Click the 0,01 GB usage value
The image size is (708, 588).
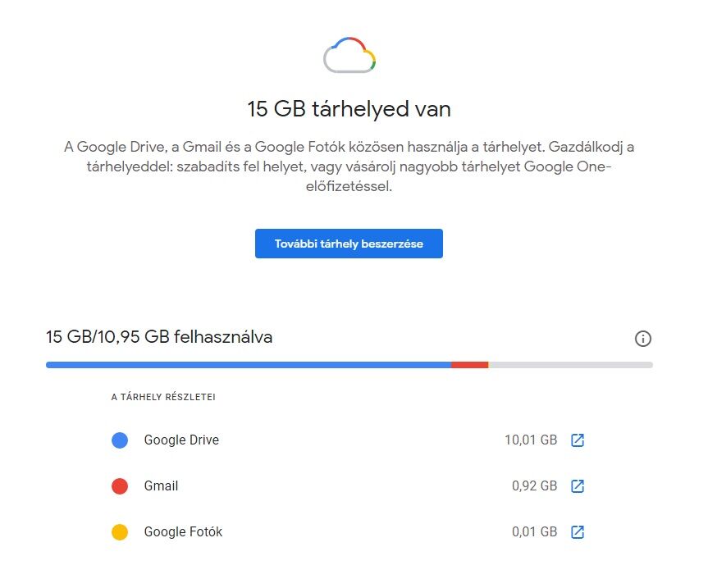534,532
